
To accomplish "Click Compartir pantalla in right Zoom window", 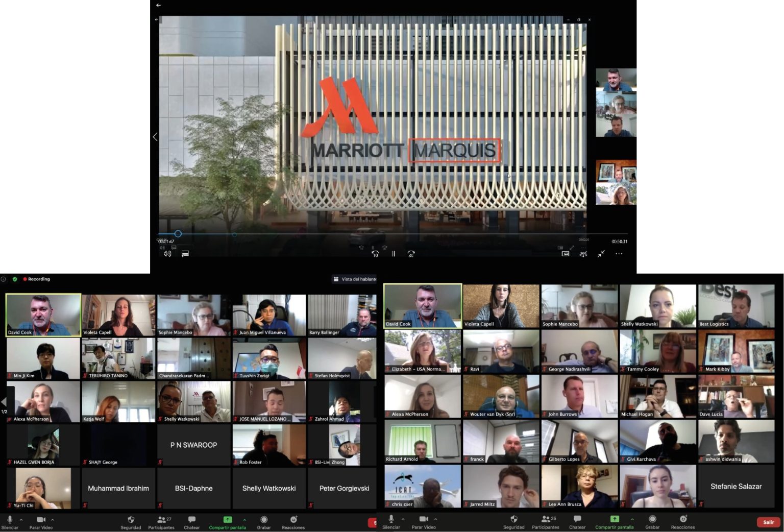I will tap(615, 522).
